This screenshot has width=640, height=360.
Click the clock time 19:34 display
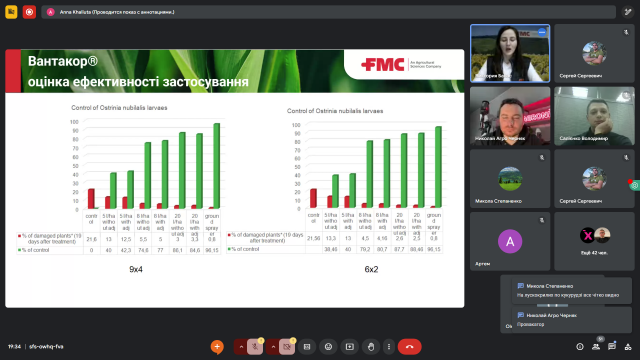point(14,347)
